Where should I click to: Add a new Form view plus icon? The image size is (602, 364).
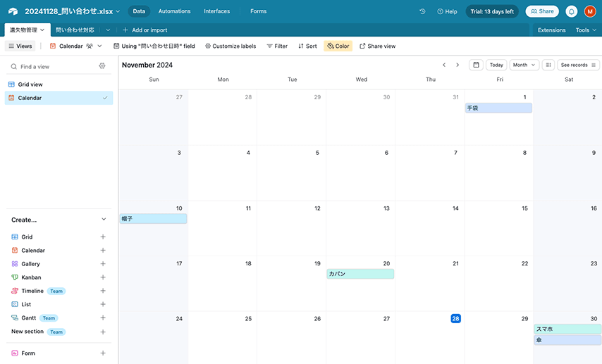pos(103,353)
